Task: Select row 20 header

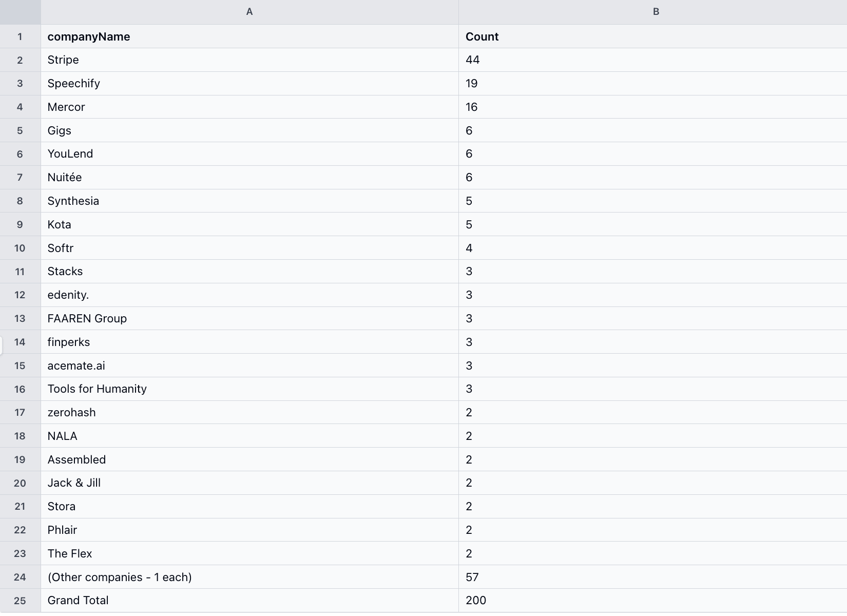Action: click(x=20, y=483)
